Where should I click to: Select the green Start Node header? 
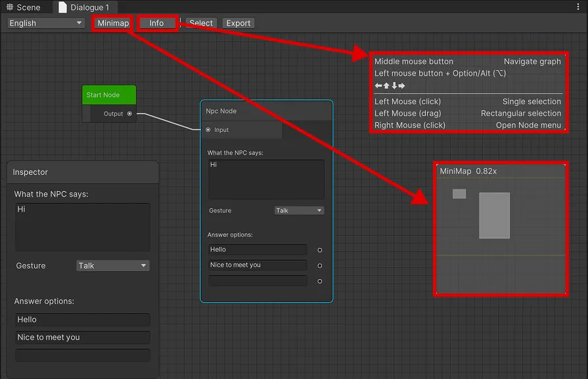[x=109, y=95]
